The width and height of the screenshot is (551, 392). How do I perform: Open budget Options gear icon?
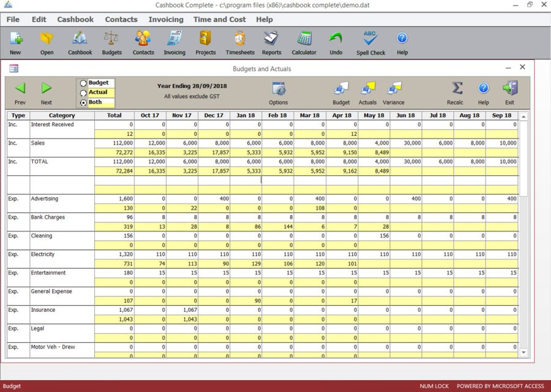coord(279,89)
